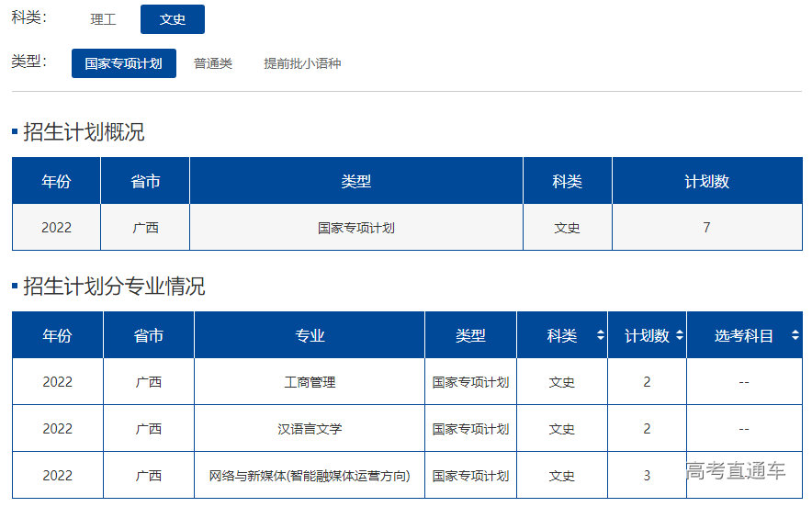Click plan count 7 in overview table
The image size is (812, 507).
[705, 228]
